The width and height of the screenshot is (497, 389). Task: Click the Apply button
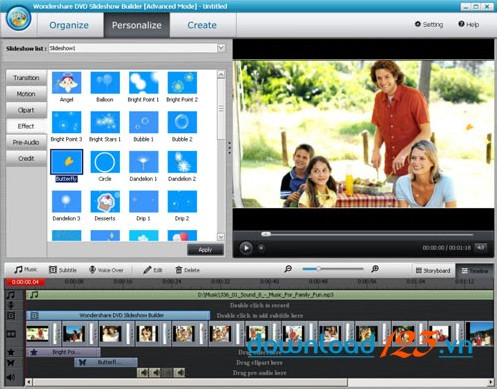point(205,250)
